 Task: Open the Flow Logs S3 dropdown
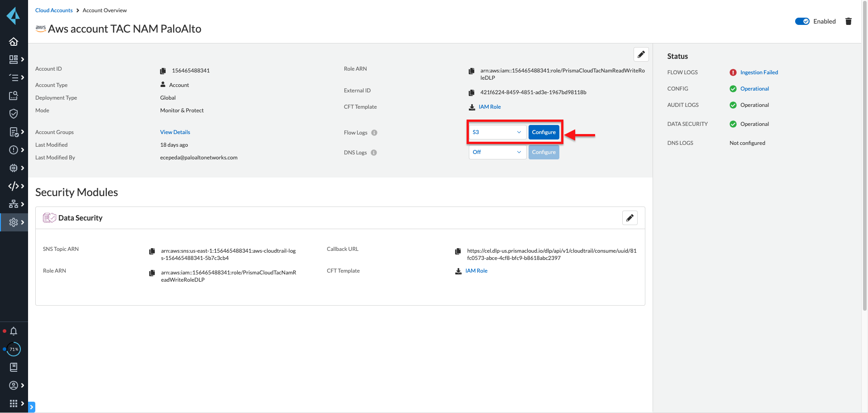497,132
